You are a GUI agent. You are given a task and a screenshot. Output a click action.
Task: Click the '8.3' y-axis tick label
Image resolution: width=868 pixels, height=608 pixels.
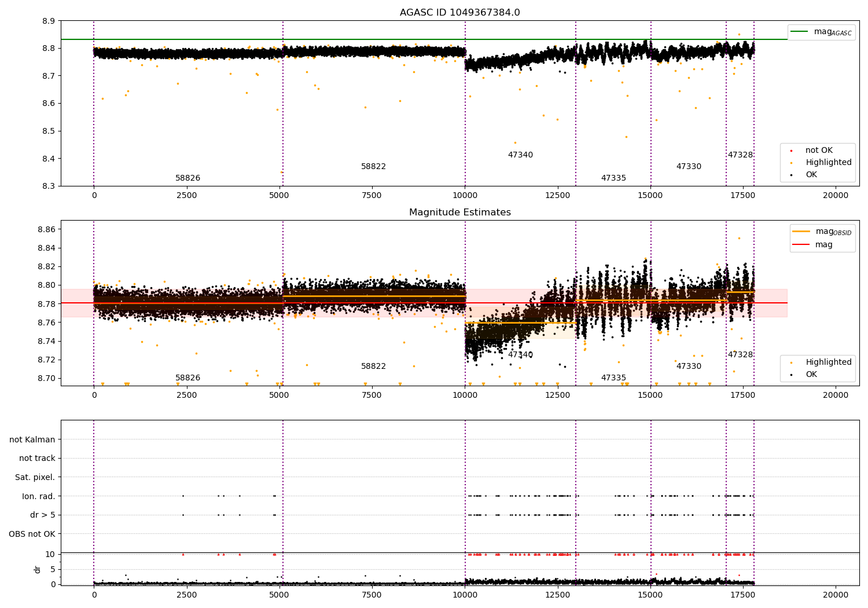[x=50, y=186]
